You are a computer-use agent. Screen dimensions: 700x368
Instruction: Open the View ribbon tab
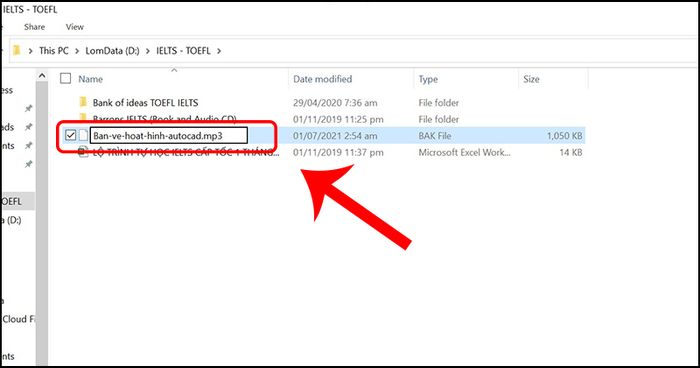(75, 27)
